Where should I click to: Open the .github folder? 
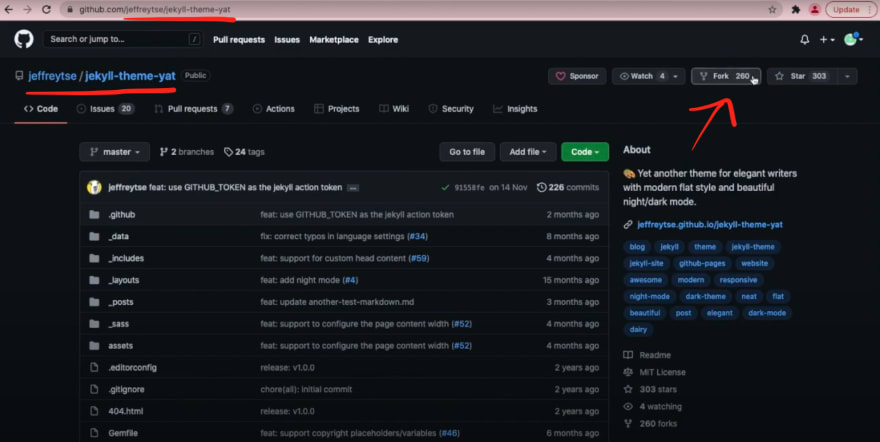point(122,215)
